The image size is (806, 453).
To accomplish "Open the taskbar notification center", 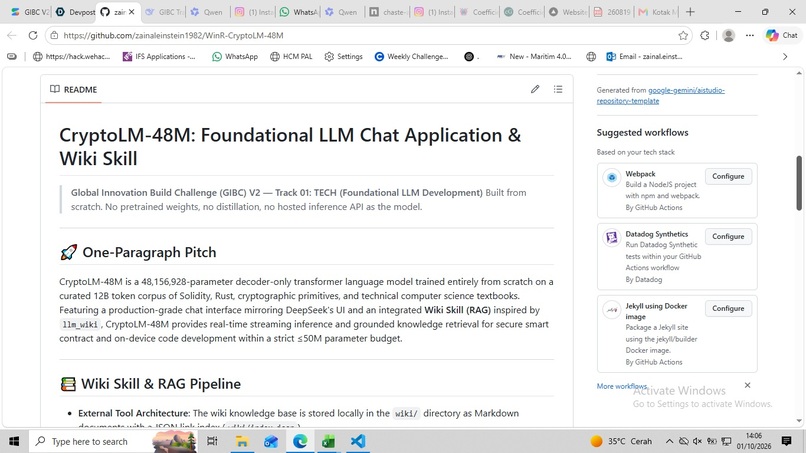I will [786, 441].
